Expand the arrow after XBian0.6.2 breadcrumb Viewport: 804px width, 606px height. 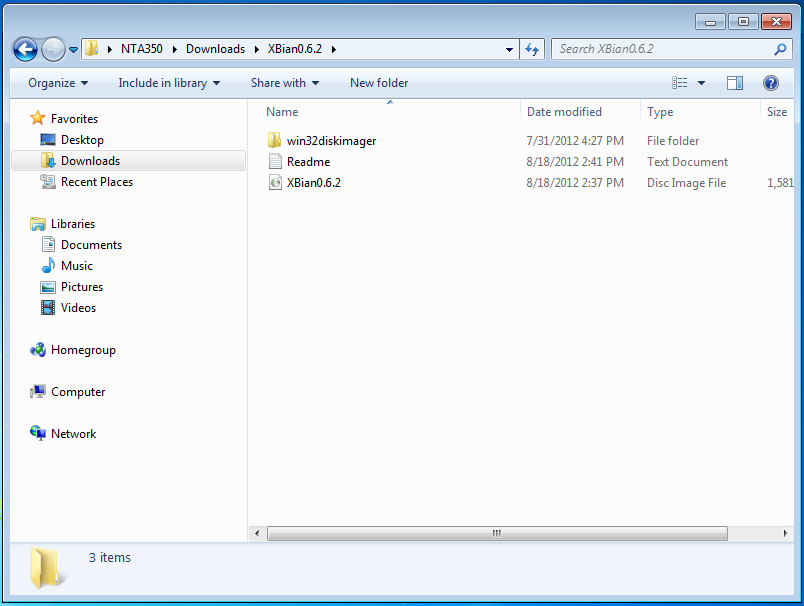tap(334, 49)
